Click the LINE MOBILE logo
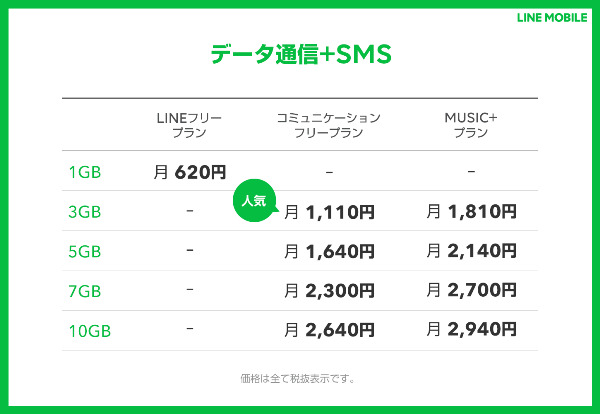The height and width of the screenshot is (414, 600). (x=552, y=18)
